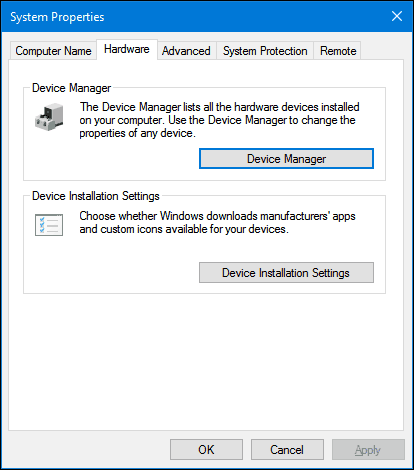Switch to the Remote tab
The width and height of the screenshot is (414, 470).
338,51
